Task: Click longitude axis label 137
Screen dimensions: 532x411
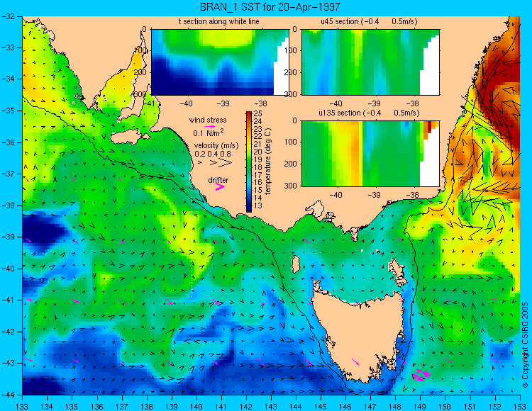Action: 122,406
